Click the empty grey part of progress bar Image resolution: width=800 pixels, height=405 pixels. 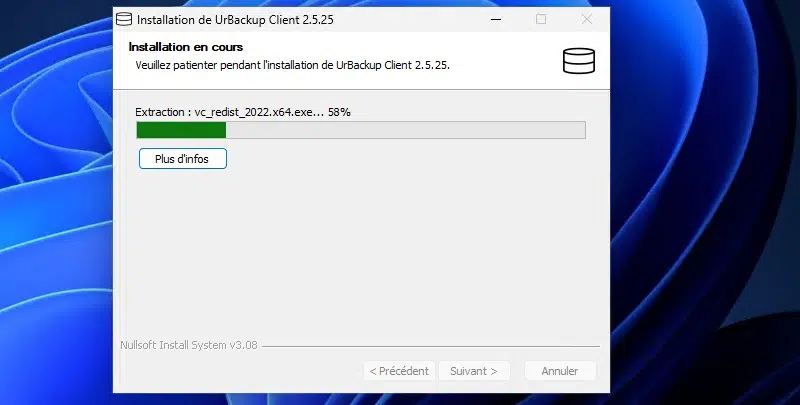tap(406, 130)
